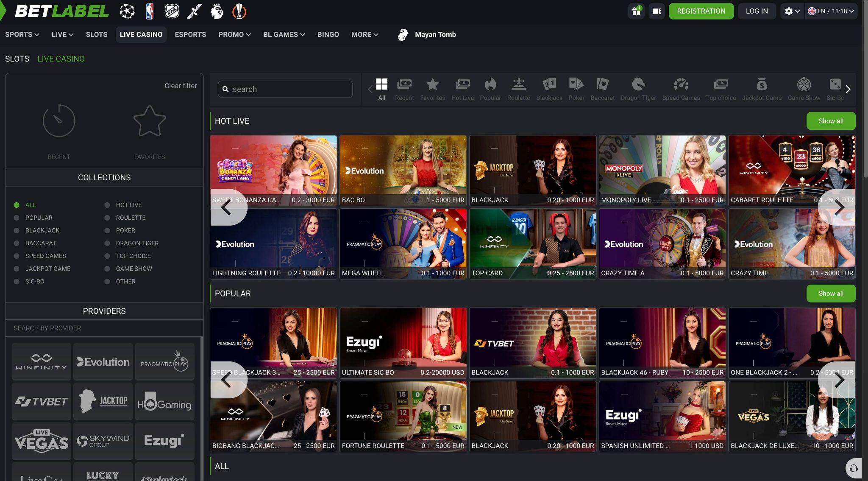Screen dimensions: 868x481
Task: Select the HOT LIVE collection radio
Action: point(107,205)
